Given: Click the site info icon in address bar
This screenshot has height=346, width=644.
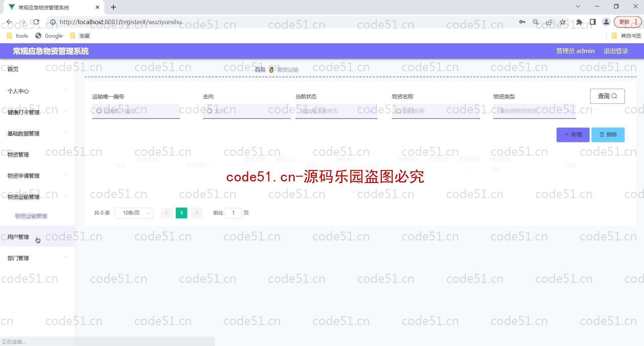Looking at the screenshot, I should pyautogui.click(x=53, y=22).
